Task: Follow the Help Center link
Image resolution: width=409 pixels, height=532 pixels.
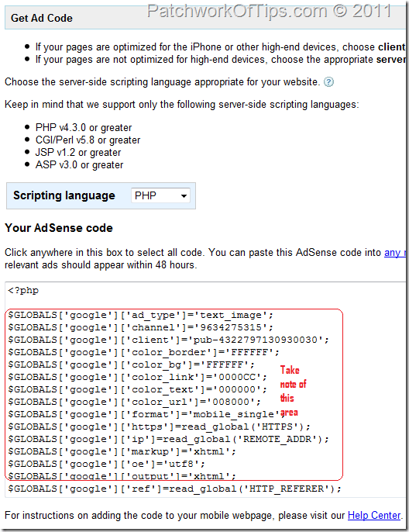Action: pos(374,516)
